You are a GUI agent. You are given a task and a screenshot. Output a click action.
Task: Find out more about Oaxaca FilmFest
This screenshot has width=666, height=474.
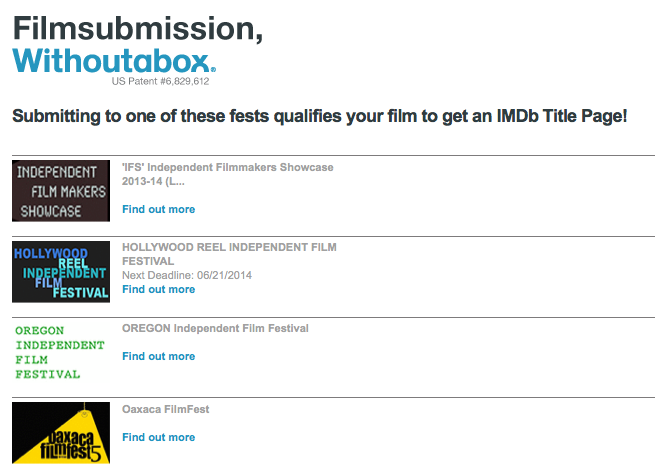pos(158,437)
